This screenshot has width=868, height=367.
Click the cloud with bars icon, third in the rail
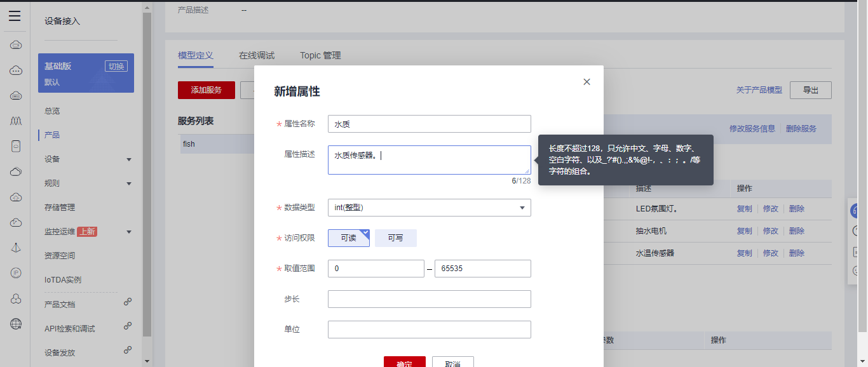16,96
